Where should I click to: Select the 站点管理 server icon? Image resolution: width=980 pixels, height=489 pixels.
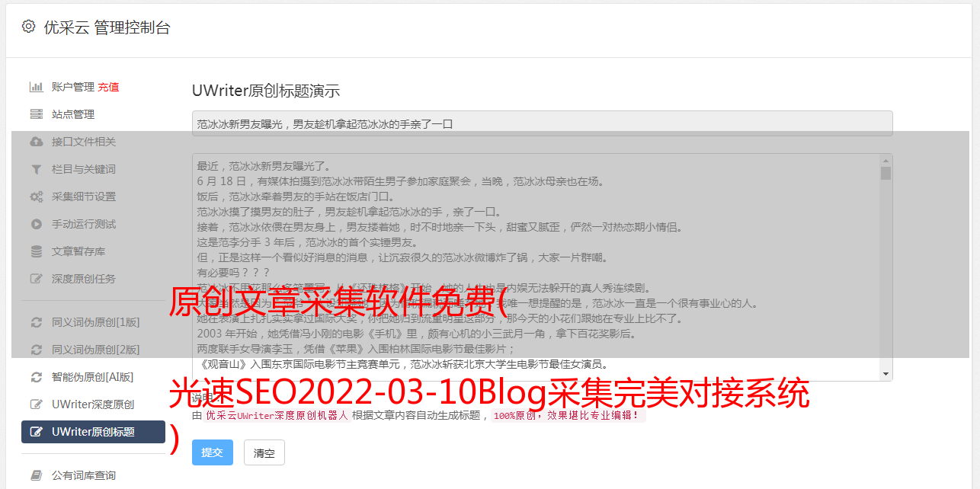[x=36, y=114]
